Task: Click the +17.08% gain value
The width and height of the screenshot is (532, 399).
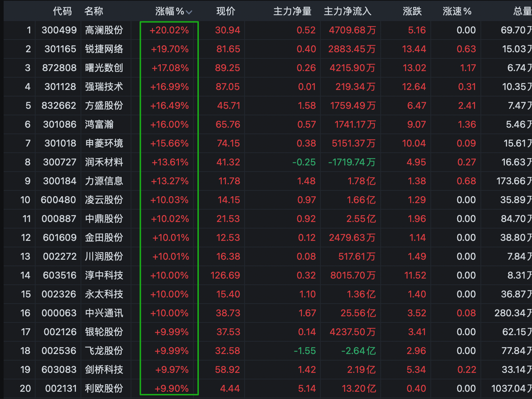Action: coord(170,68)
